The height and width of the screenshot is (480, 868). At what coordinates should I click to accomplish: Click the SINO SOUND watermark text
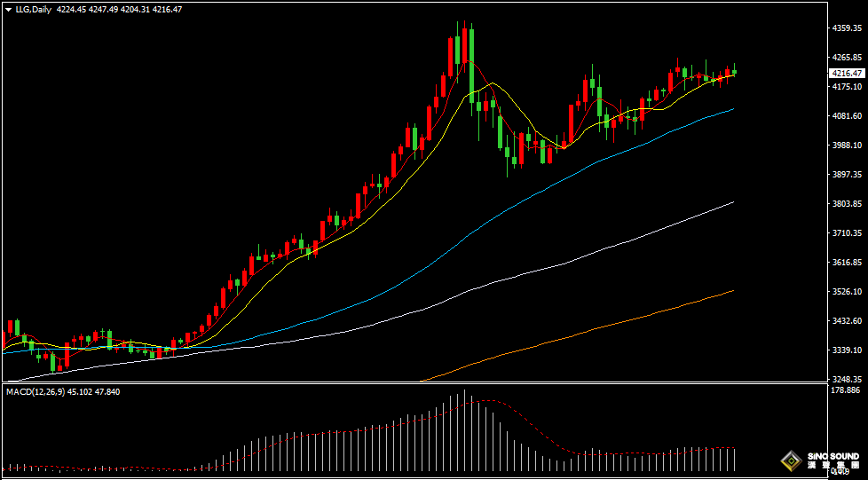tap(832, 457)
